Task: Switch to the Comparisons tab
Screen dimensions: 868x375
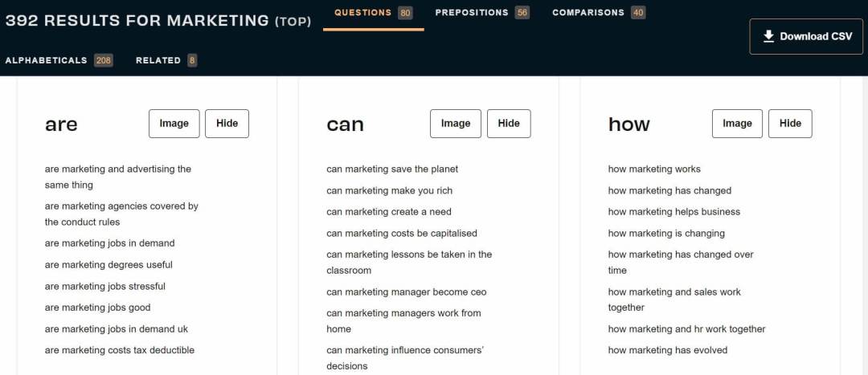Action: pos(598,13)
